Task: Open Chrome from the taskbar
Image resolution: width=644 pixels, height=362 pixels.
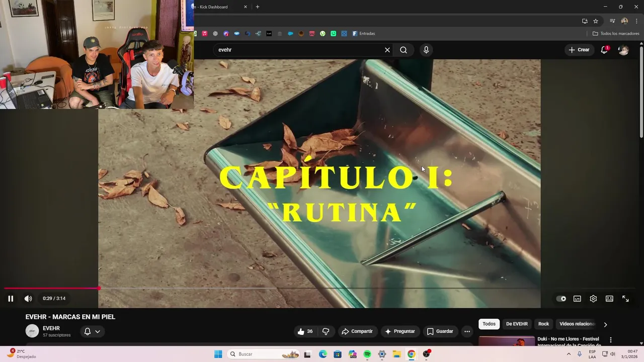Action: coord(411,354)
